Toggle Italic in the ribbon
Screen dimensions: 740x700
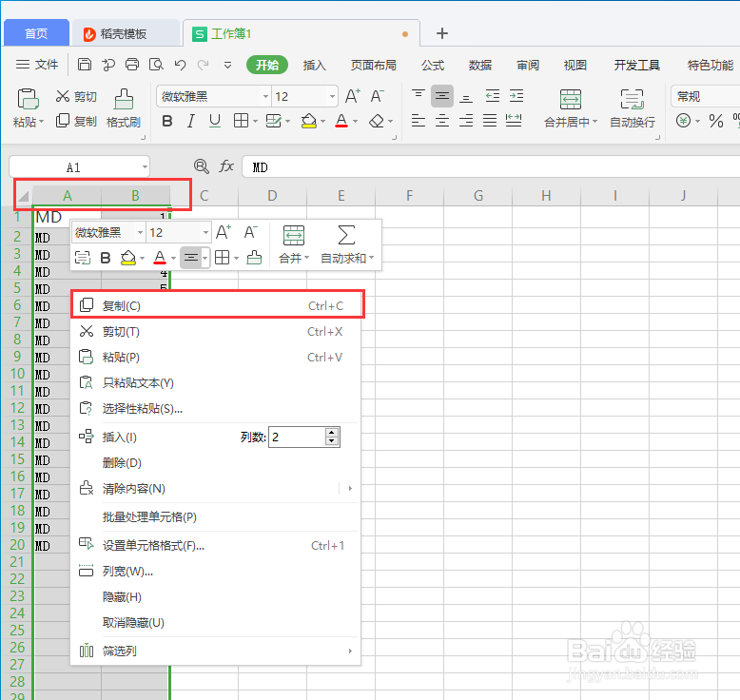190,122
